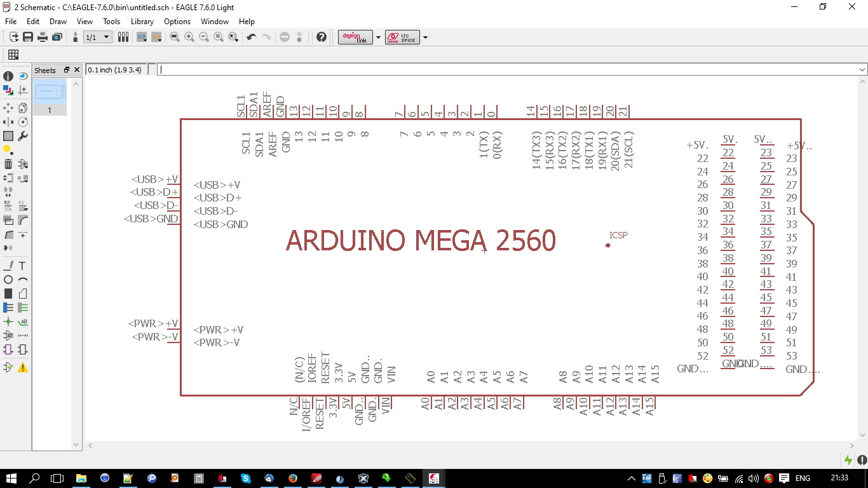Viewport: 868px width, 488px height.
Task: Expand the LTC Spice dropdown arrow
Action: [425, 37]
